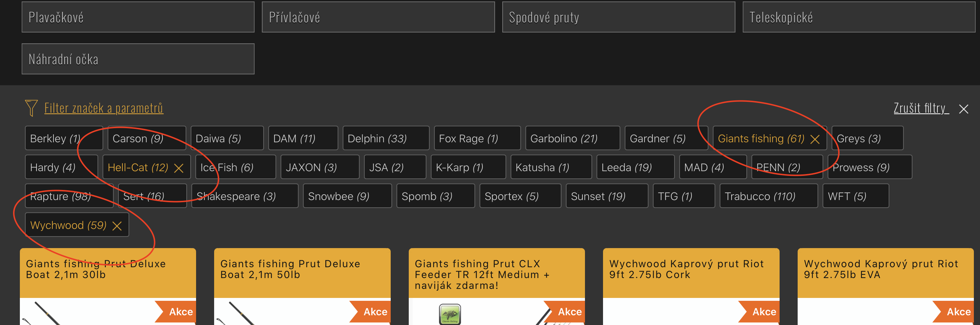
Task: Click rod image of Deluxe Boat 30lb card
Action: click(x=42, y=313)
